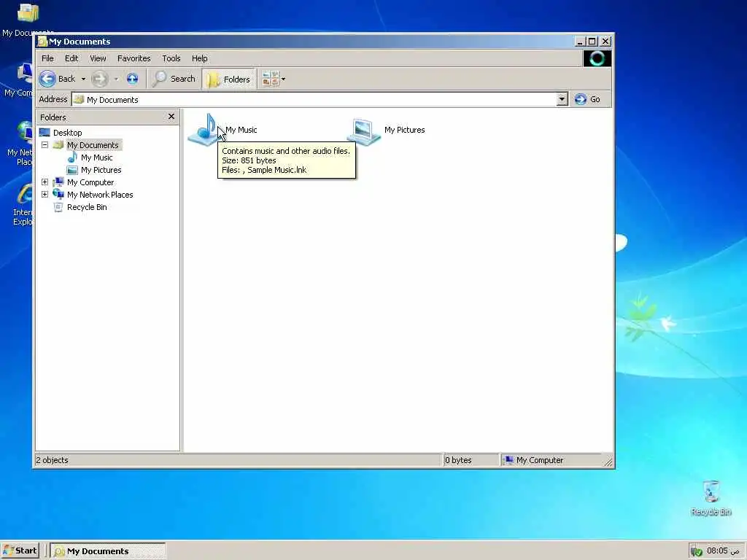Open the Favorites menu
Screen dimensions: 747x560
pos(134,58)
